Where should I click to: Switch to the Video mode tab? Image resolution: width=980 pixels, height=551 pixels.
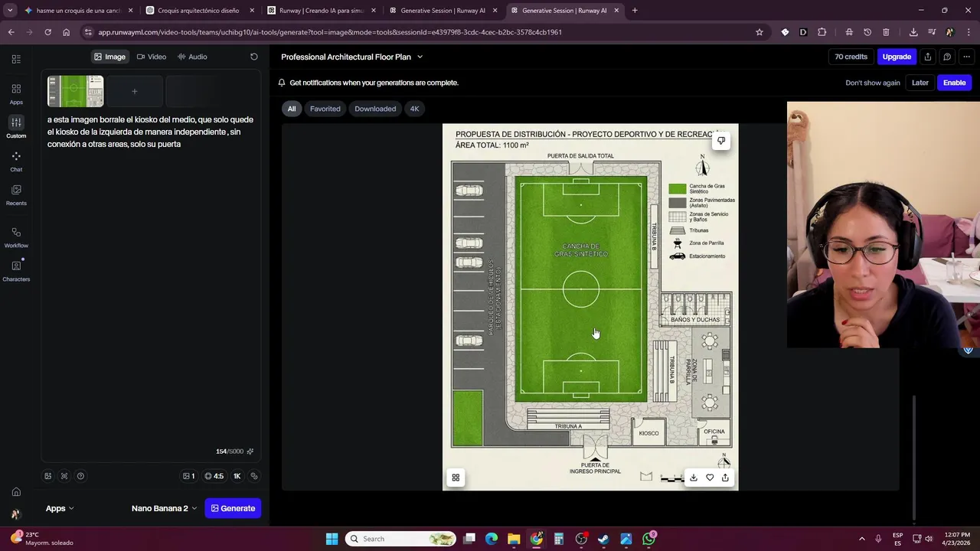151,57
